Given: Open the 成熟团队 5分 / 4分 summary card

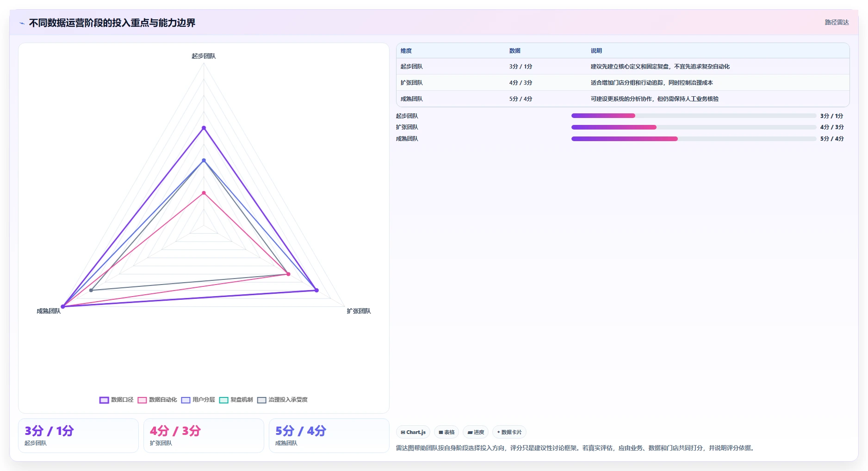Looking at the screenshot, I should tap(329, 435).
